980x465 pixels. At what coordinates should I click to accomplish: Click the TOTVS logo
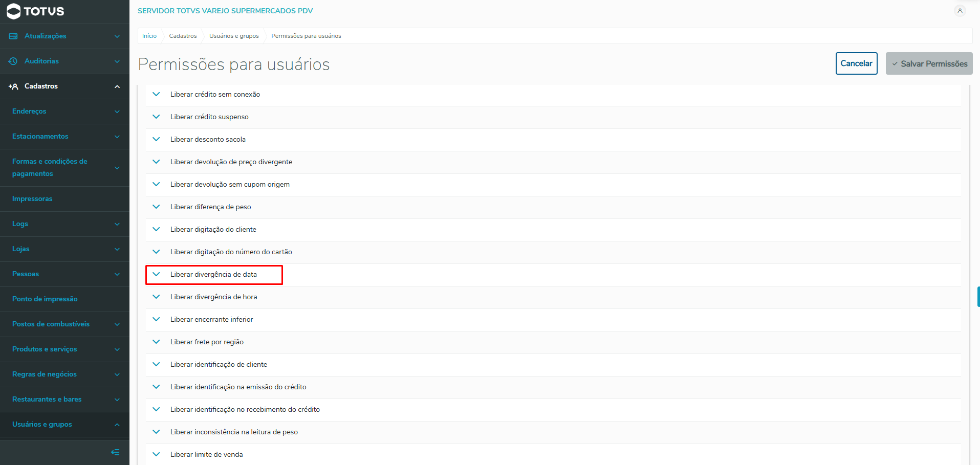pyautogui.click(x=35, y=11)
